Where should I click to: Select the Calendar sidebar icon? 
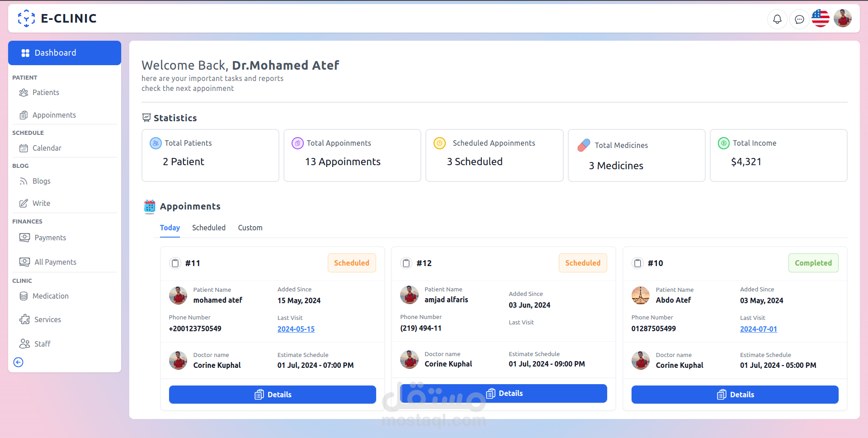click(x=24, y=148)
